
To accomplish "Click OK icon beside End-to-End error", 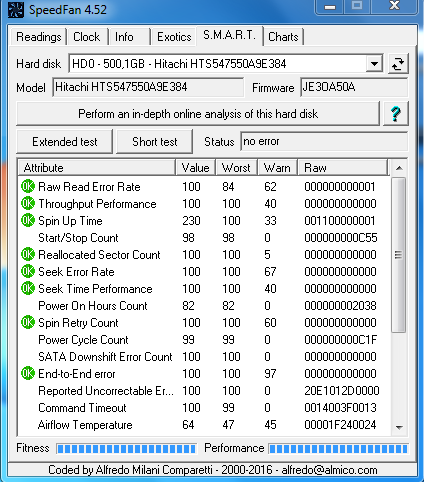I will click(x=28, y=373).
